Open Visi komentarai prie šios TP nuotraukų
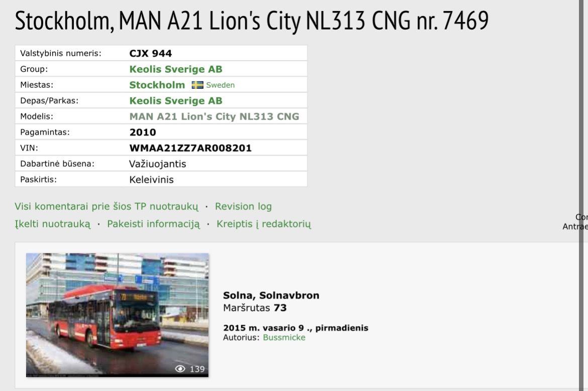 (107, 206)
